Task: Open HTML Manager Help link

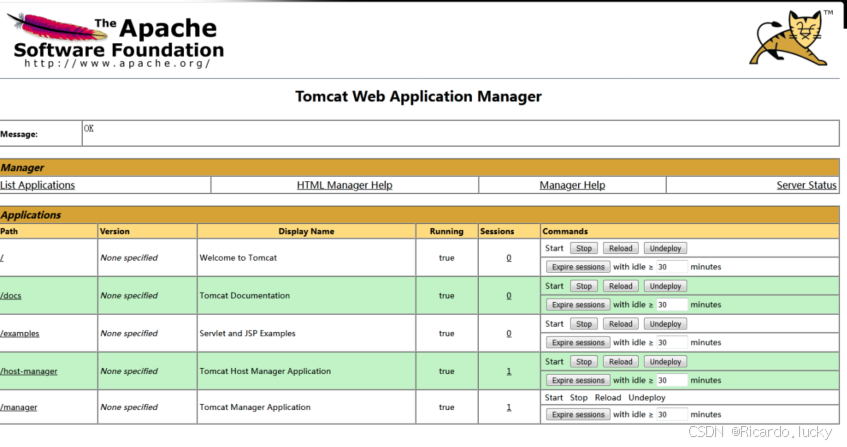Action: point(345,185)
